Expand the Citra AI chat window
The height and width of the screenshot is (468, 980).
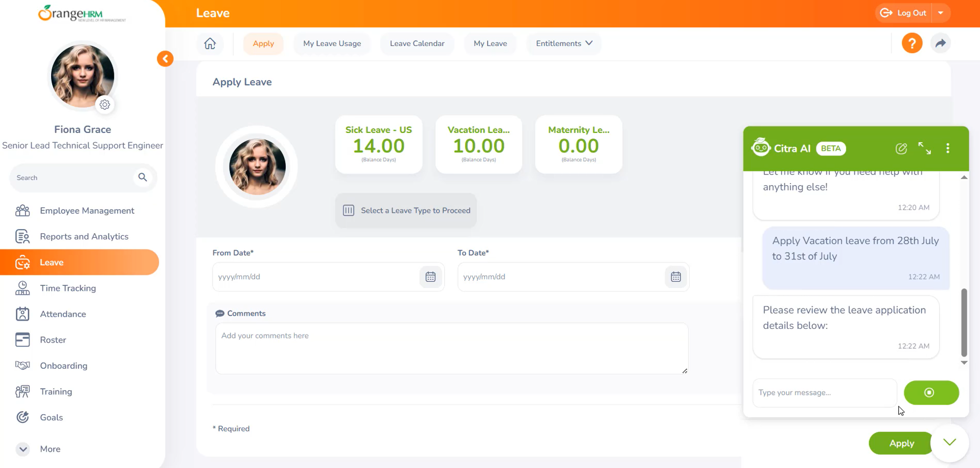[924, 148]
